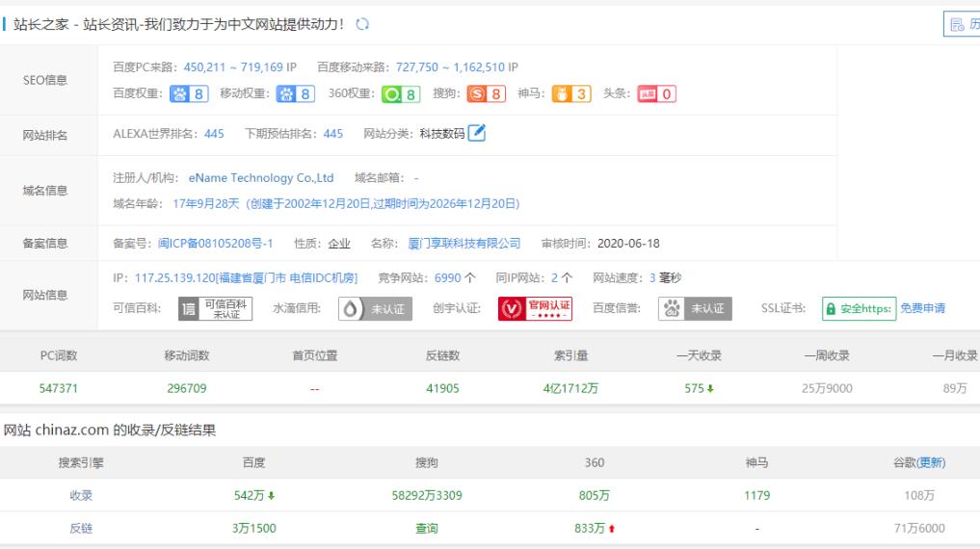Click the 反链 row label
Image resolution: width=980 pixels, height=549 pixels.
(81, 529)
